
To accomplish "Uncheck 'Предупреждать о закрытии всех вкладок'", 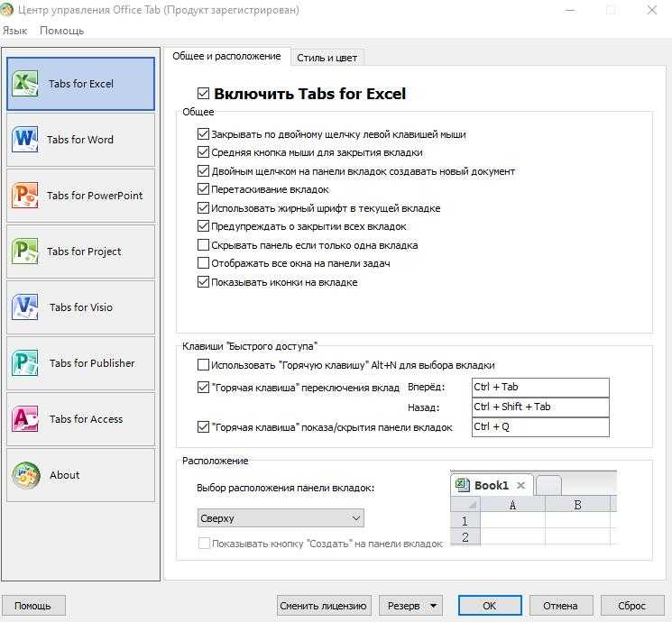I will point(203,225).
